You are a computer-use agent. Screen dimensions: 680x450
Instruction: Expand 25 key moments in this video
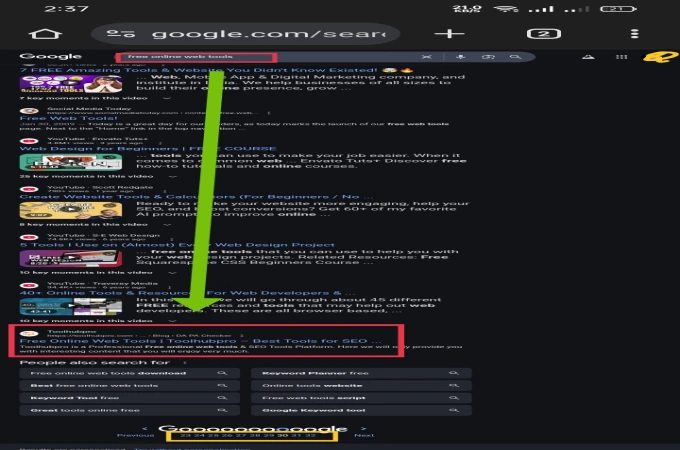click(173, 176)
